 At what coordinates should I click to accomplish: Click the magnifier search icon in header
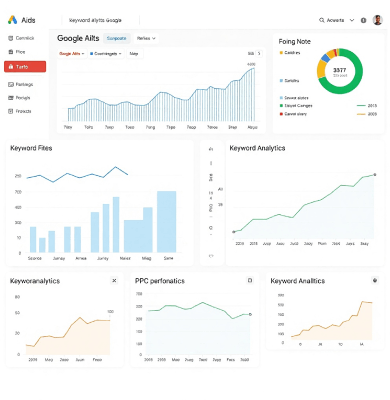tap(322, 20)
